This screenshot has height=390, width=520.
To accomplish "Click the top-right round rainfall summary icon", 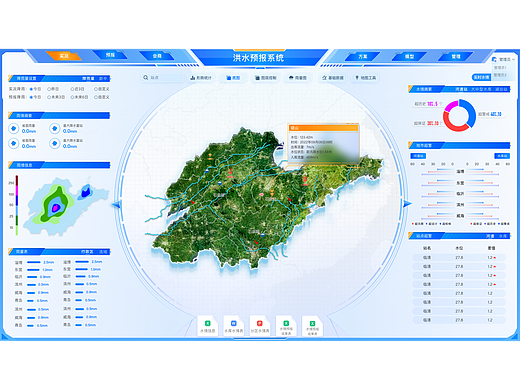I will [x=54, y=128].
